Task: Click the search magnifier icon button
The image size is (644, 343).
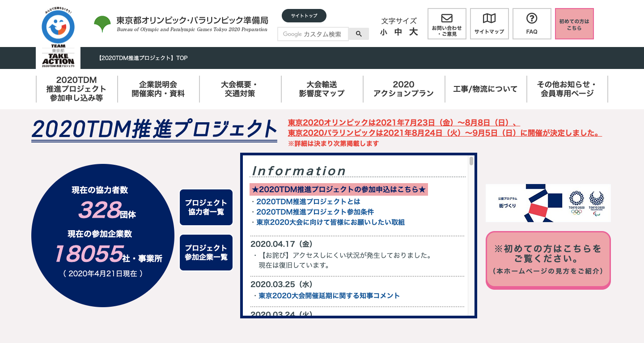Action: point(359,34)
